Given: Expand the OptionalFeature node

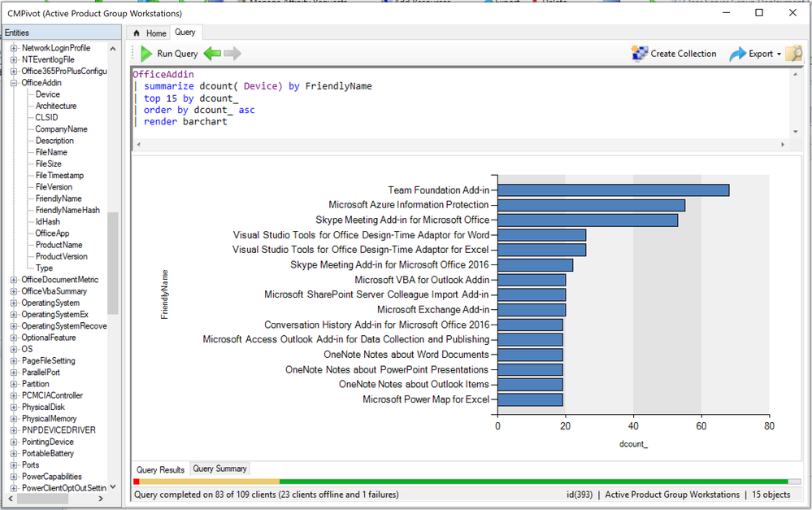Looking at the screenshot, I should click(14, 338).
